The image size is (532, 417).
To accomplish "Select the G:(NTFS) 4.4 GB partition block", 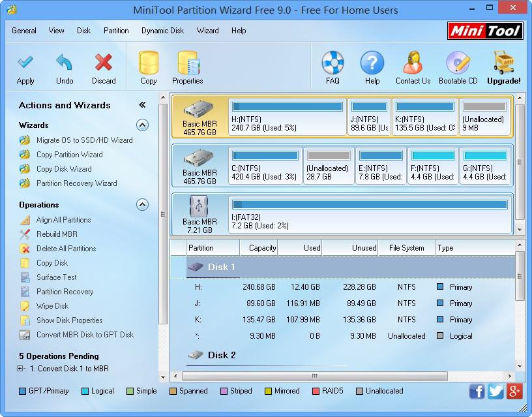I will pyautogui.click(x=485, y=166).
